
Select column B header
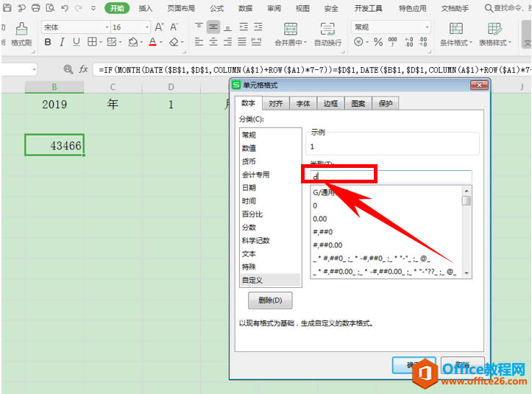(x=54, y=87)
